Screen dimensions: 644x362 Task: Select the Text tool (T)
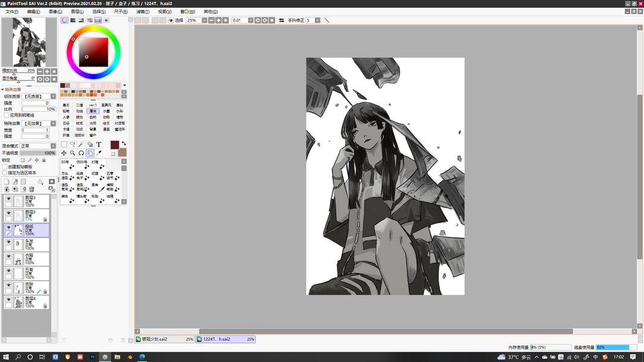[x=98, y=144]
